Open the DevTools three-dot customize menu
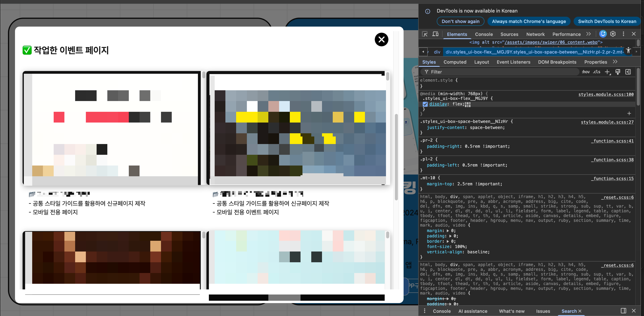Screen dimensions: 644x316 pos(623,34)
